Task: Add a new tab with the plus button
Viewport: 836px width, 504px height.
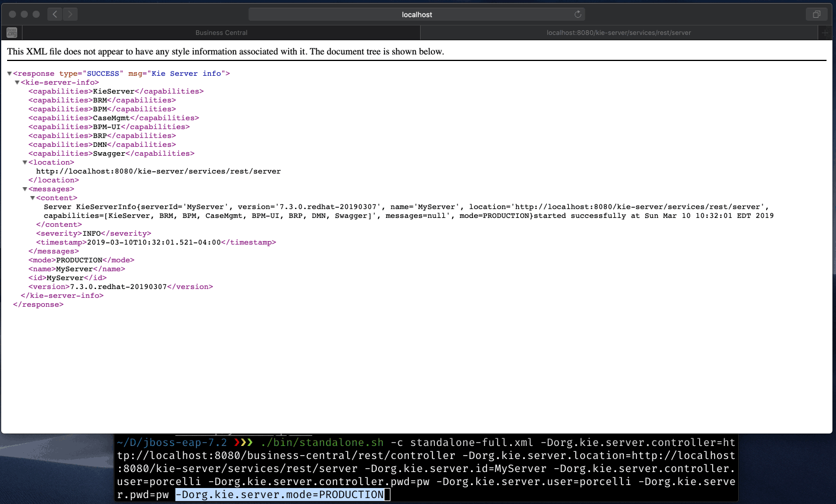Action: pyautogui.click(x=825, y=33)
